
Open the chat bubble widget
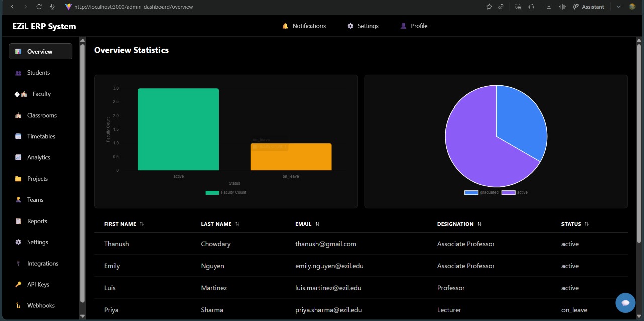click(x=625, y=303)
